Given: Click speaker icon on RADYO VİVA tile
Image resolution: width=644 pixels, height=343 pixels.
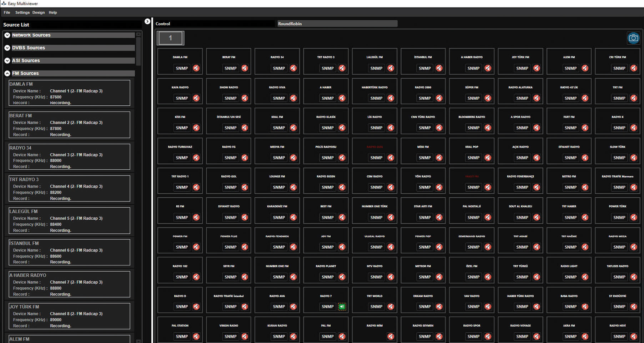Looking at the screenshot, I should pos(293,98).
